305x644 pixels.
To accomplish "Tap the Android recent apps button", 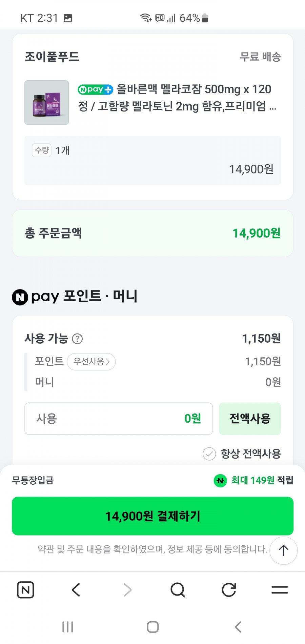I will pos(67,627).
